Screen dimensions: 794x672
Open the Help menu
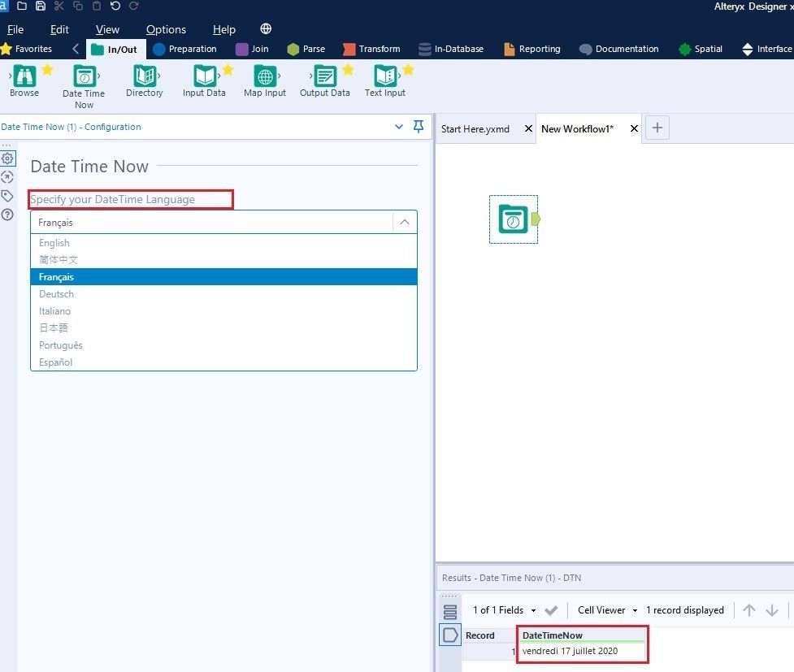click(224, 29)
